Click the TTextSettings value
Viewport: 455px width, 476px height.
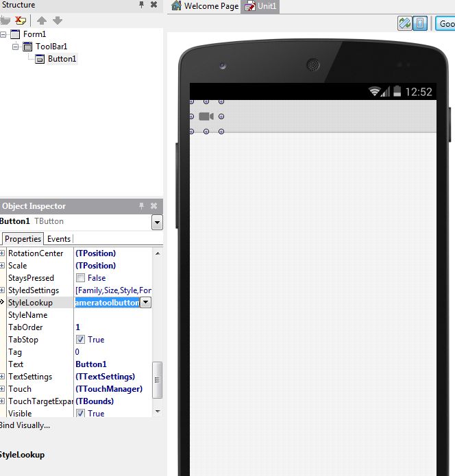pyautogui.click(x=105, y=377)
